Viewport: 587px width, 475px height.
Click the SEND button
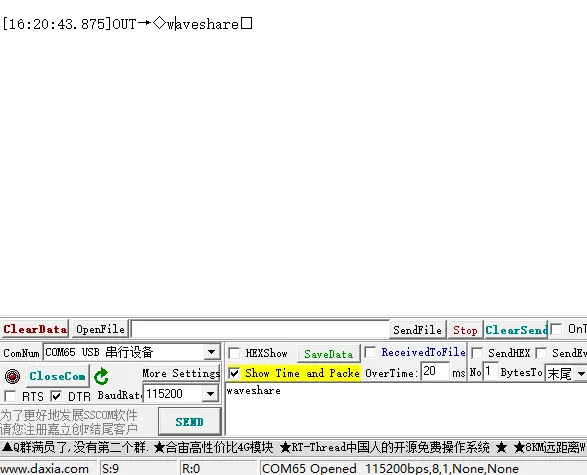[189, 421]
